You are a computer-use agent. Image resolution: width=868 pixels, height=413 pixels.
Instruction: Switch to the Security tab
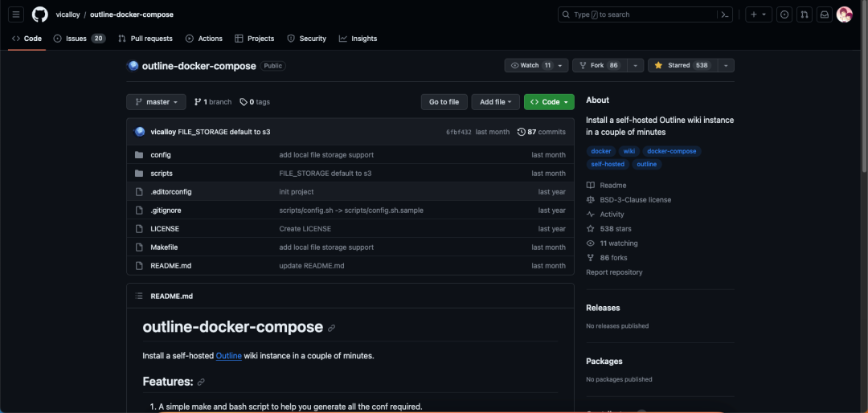307,39
